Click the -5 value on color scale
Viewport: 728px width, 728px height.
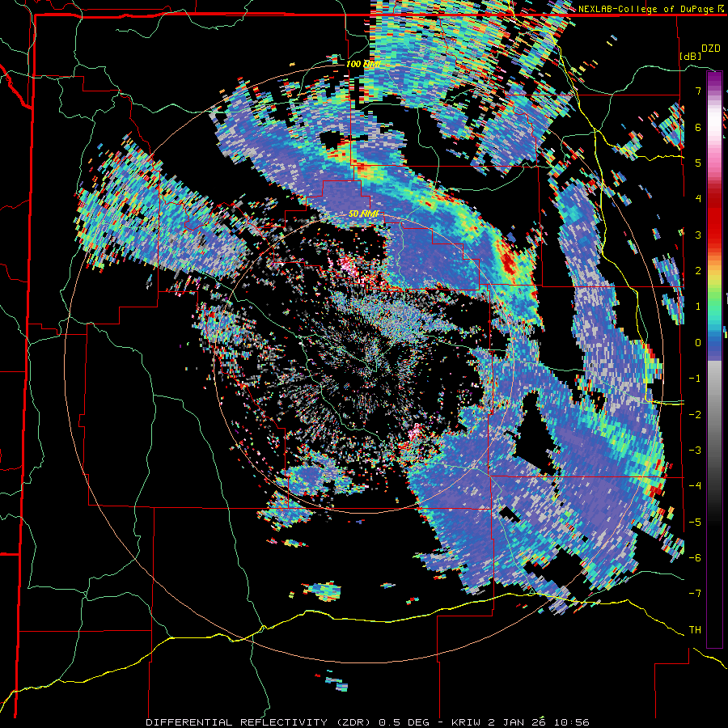coord(695,522)
